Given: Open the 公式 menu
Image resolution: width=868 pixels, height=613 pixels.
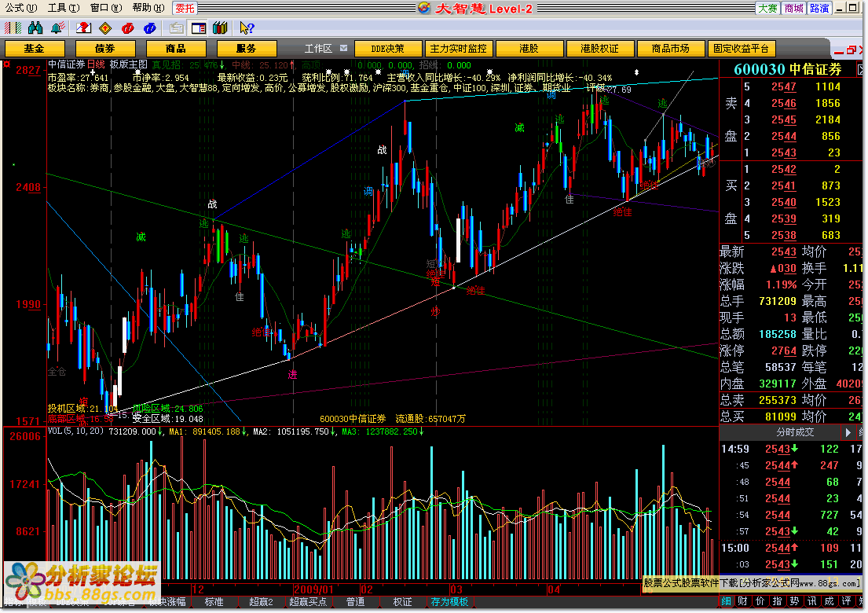Looking at the screenshot, I should pyautogui.click(x=20, y=8).
